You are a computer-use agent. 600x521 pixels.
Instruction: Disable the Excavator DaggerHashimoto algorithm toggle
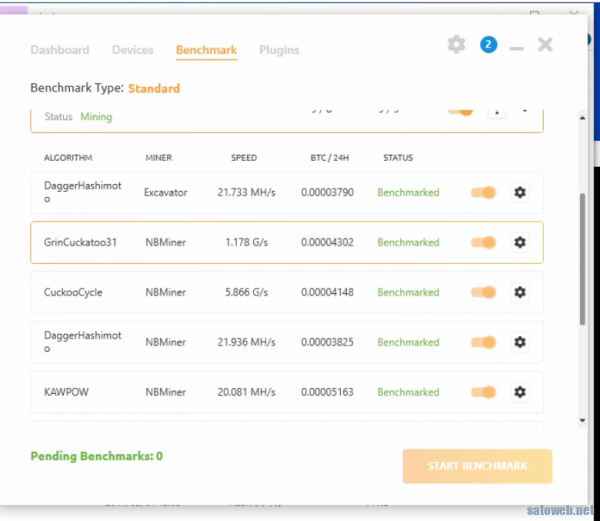pyautogui.click(x=483, y=192)
